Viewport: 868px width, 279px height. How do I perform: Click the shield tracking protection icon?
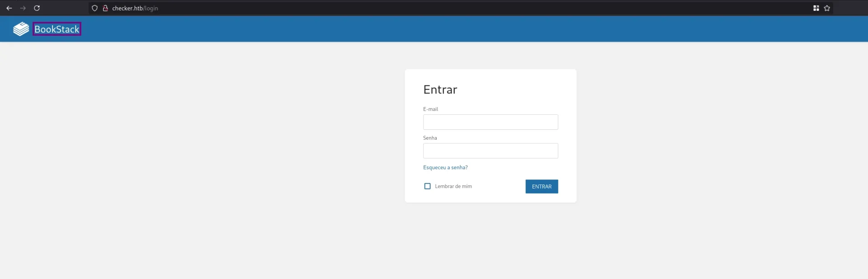[94, 8]
